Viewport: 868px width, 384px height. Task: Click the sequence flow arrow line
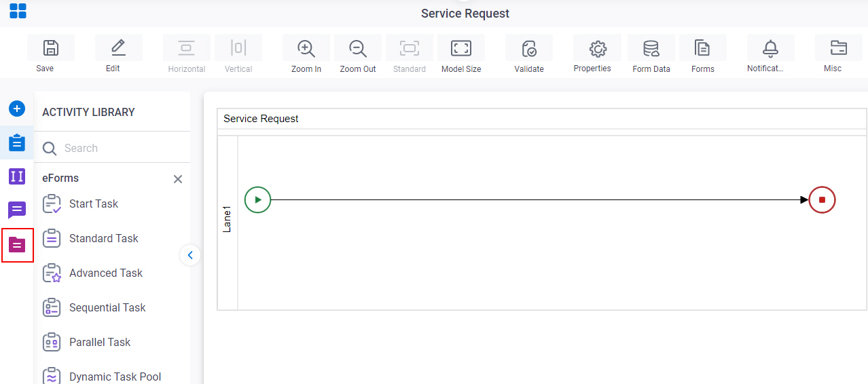[539, 199]
